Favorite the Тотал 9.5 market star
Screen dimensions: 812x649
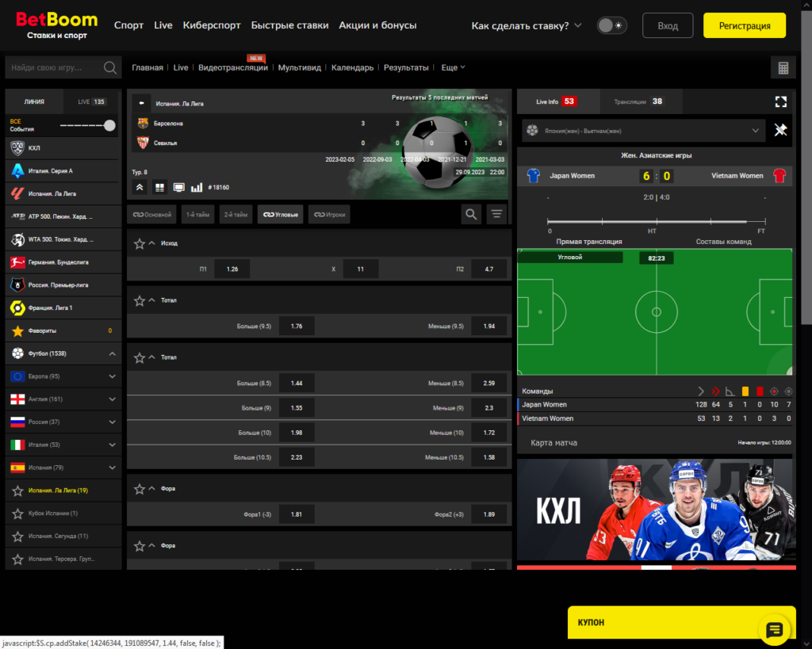[x=140, y=300]
